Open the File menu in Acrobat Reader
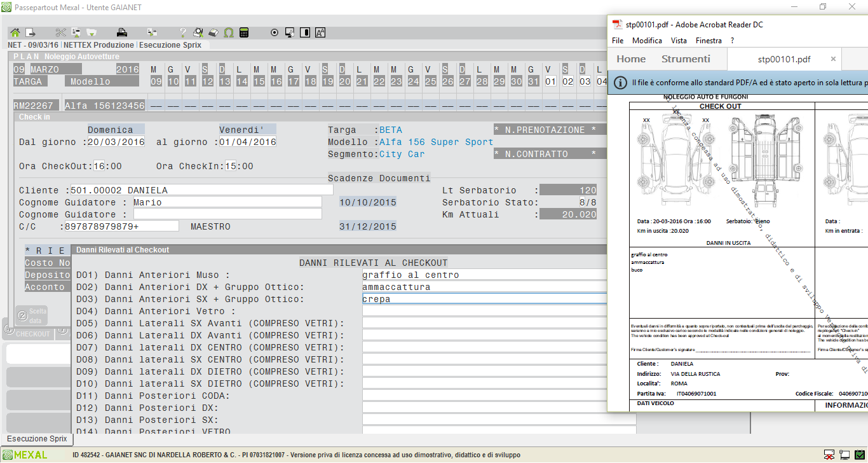This screenshot has width=868, height=463. click(x=618, y=40)
